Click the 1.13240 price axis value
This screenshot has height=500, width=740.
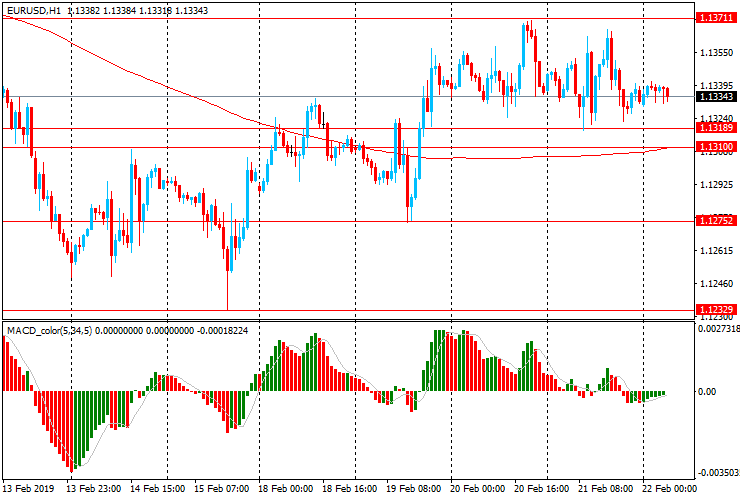coord(716,118)
